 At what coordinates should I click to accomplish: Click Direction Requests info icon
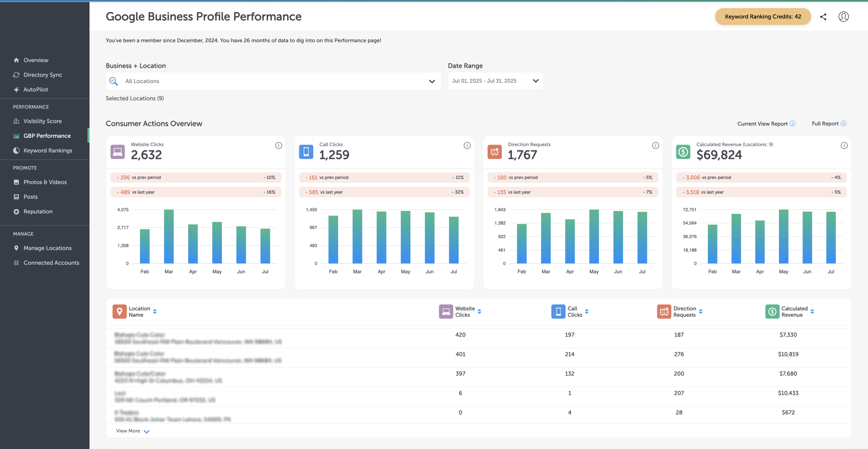tap(656, 145)
